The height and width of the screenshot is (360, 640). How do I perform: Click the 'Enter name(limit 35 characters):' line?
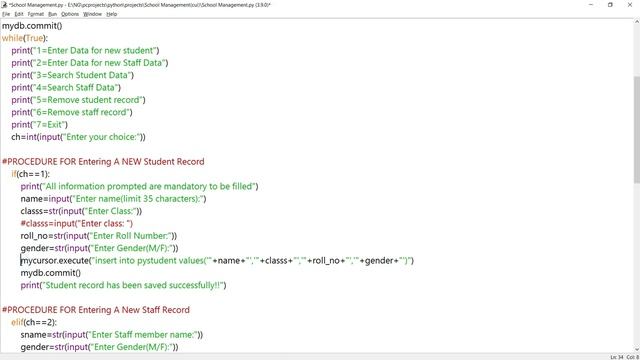tap(113, 199)
